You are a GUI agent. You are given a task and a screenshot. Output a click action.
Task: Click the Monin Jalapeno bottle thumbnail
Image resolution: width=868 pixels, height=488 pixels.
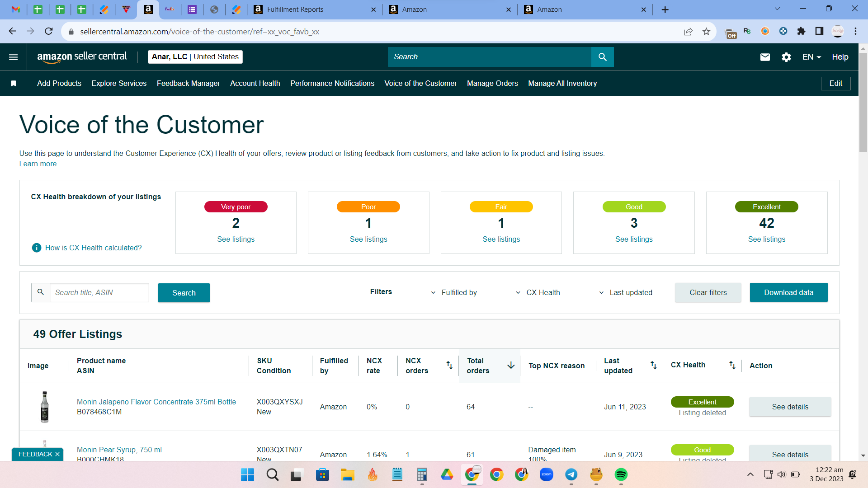(44, 407)
